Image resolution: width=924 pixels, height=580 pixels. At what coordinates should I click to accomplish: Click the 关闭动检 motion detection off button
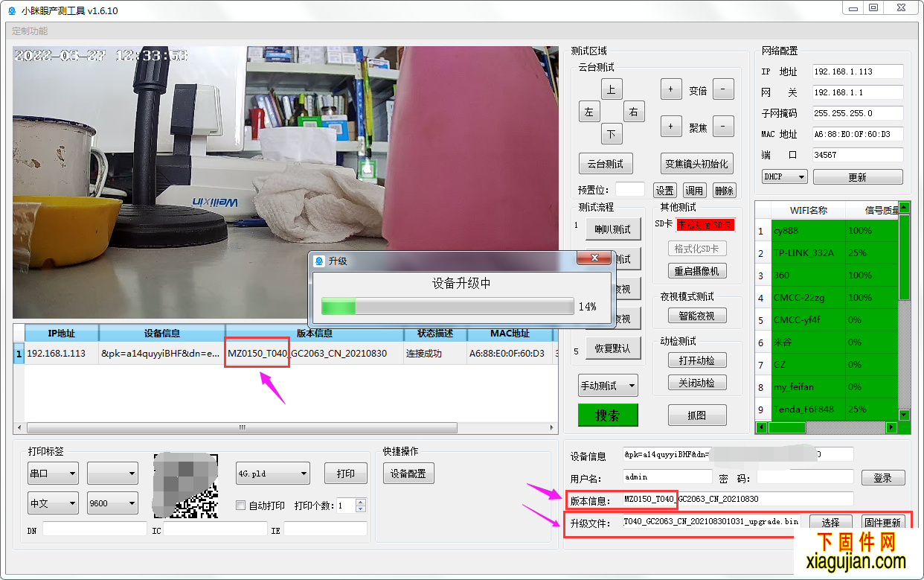point(697,383)
